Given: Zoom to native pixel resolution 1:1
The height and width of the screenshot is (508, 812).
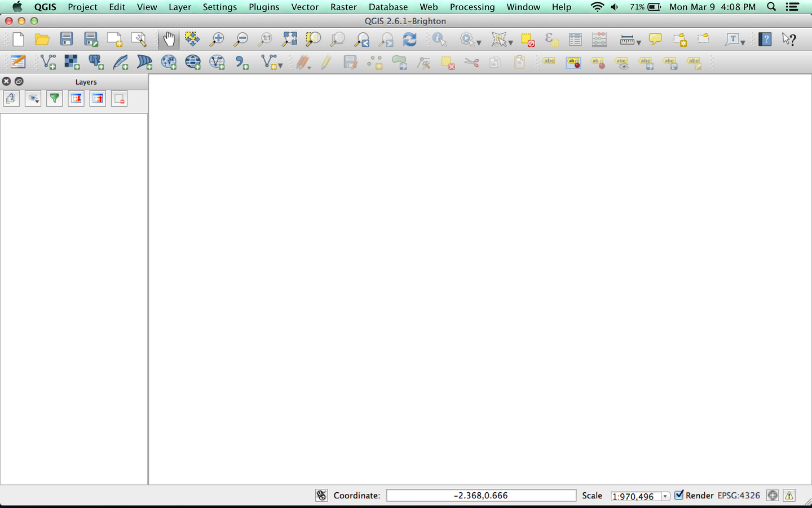Looking at the screenshot, I should point(265,40).
